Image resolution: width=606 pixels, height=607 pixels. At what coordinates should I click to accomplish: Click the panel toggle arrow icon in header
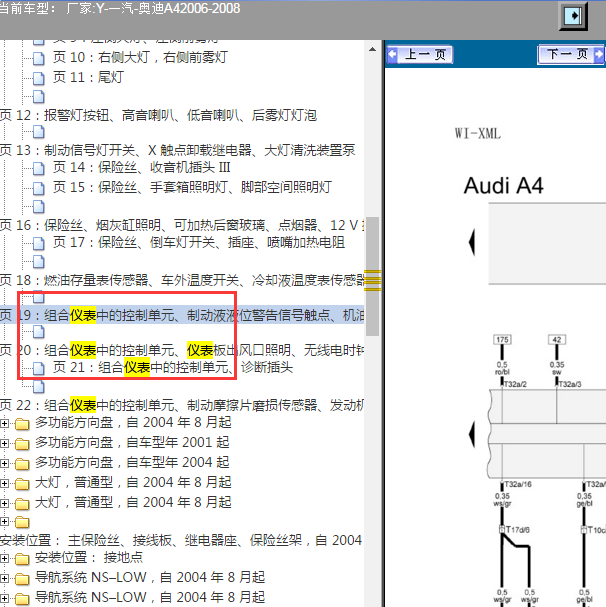tap(573, 16)
